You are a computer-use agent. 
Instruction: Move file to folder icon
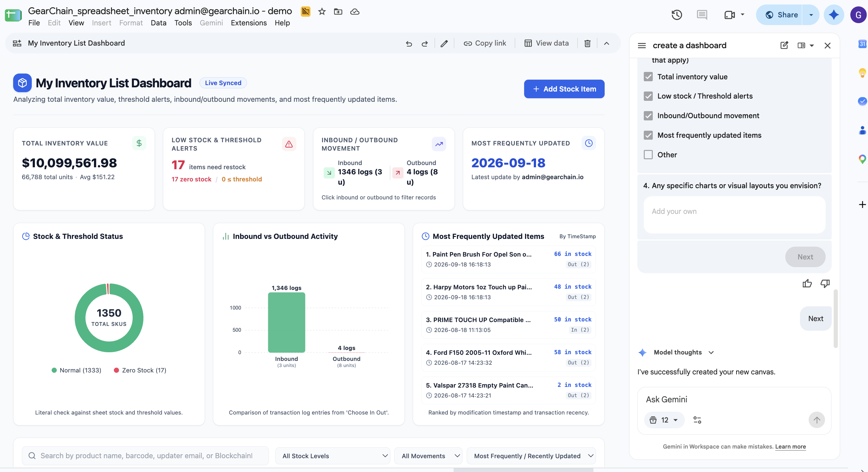[338, 12]
